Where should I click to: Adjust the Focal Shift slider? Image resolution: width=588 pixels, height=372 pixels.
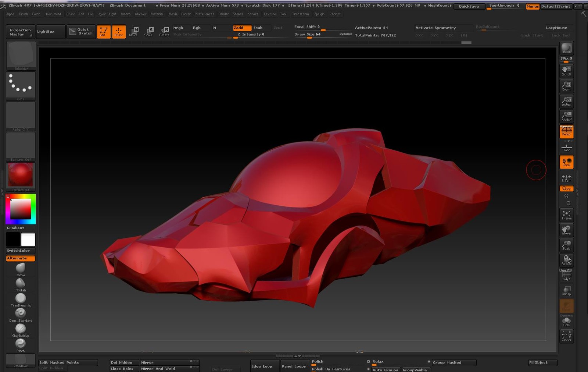click(323, 27)
